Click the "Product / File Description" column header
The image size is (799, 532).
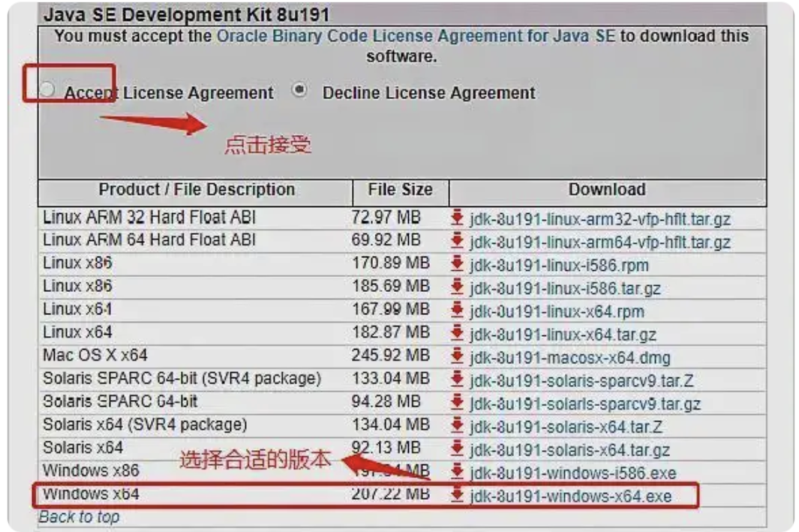coord(197,190)
